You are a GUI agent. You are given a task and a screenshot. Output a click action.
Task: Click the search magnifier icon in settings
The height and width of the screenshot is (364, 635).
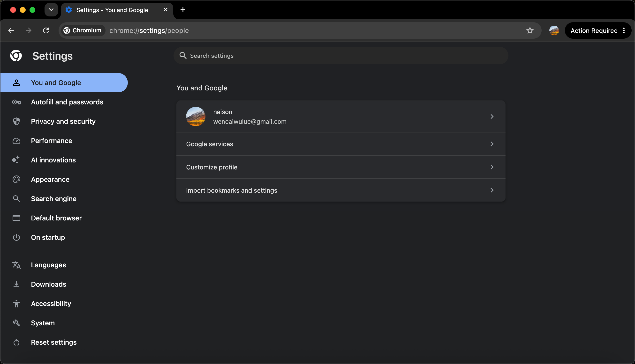pos(183,56)
